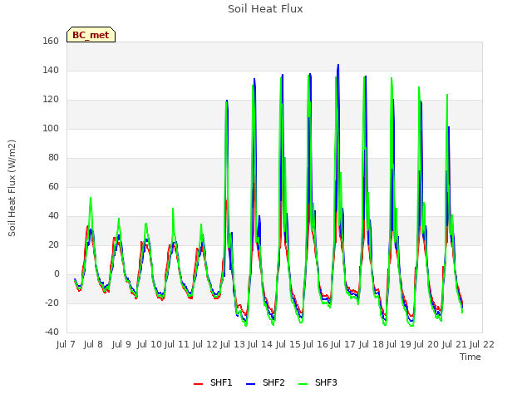Viewport: 532px width, 399px height.
Task: Click the Jul 9 x-axis label
Action: (121, 344)
